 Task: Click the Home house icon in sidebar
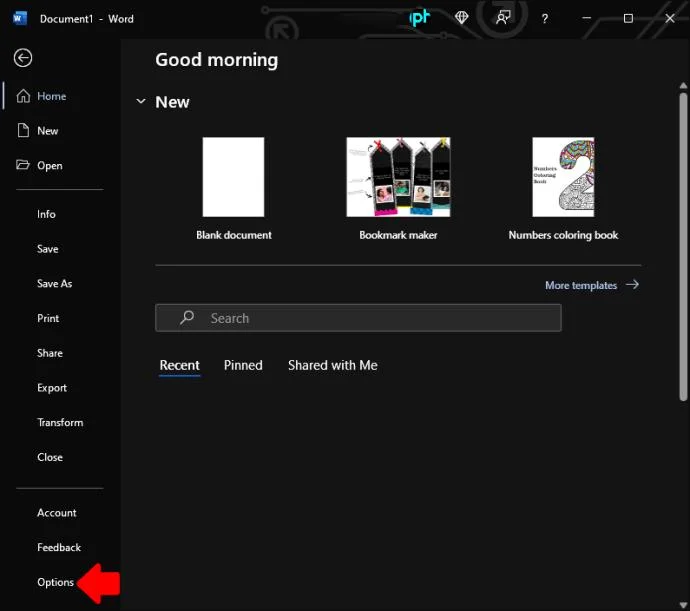point(23,96)
